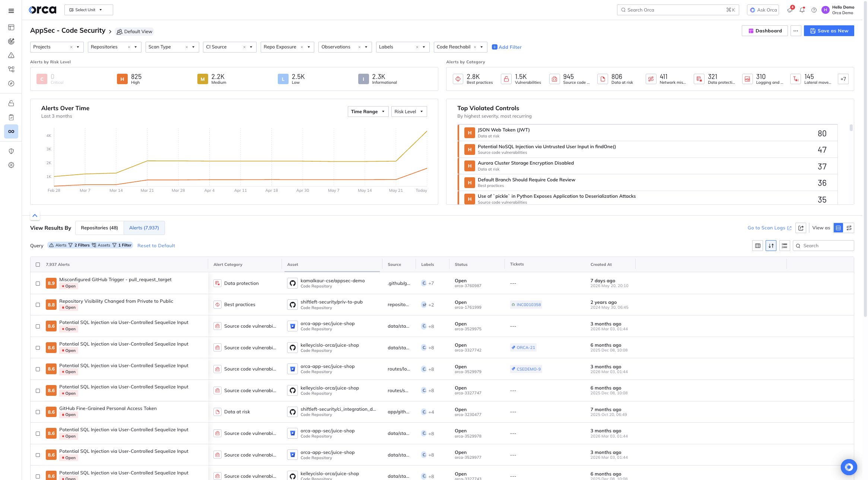Screen dimensions: 868x480
Task: Open the notifications bell
Action: [802, 10]
